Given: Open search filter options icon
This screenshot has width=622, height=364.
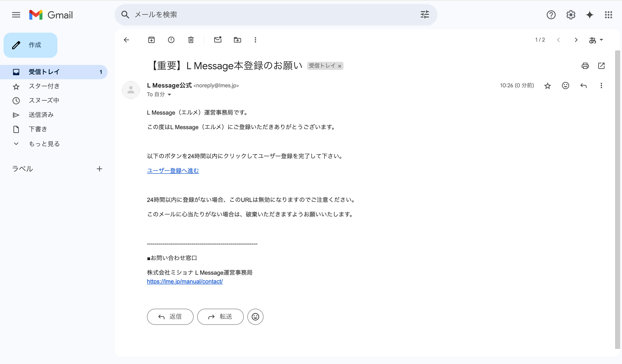Looking at the screenshot, I should pos(425,15).
